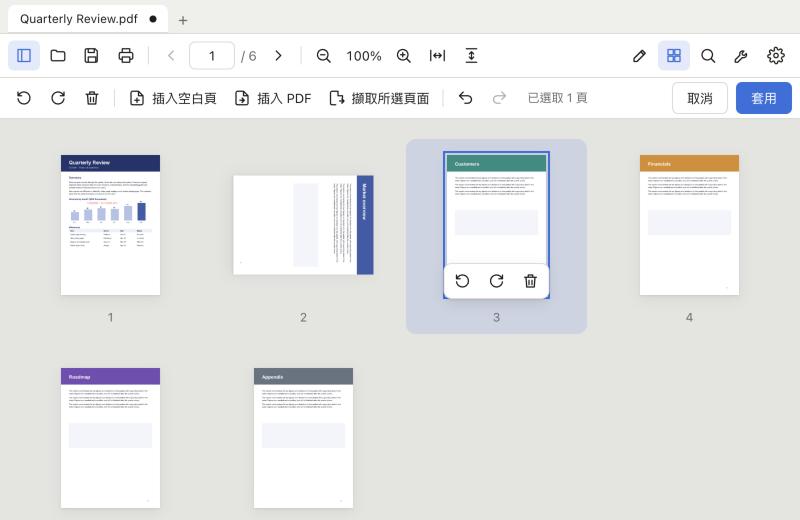Open settings with the gear icon
800x520 pixels.
(776, 56)
